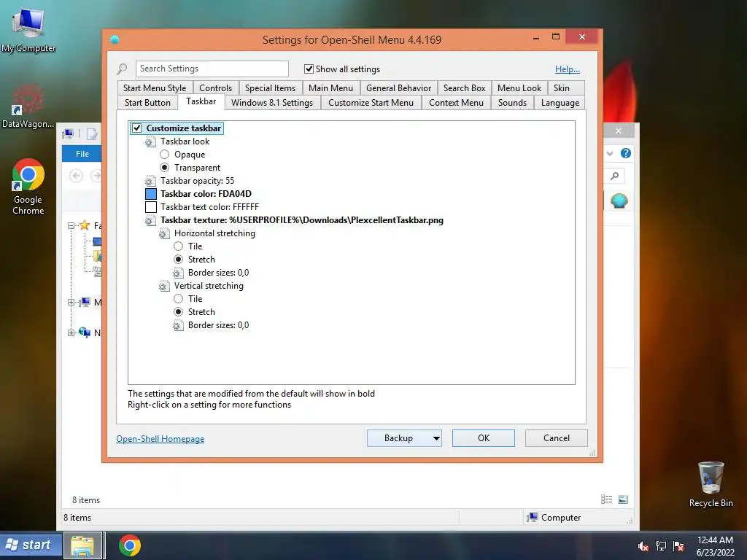747x560 pixels.
Task: Open the Backup dropdown arrow
Action: pyautogui.click(x=436, y=438)
